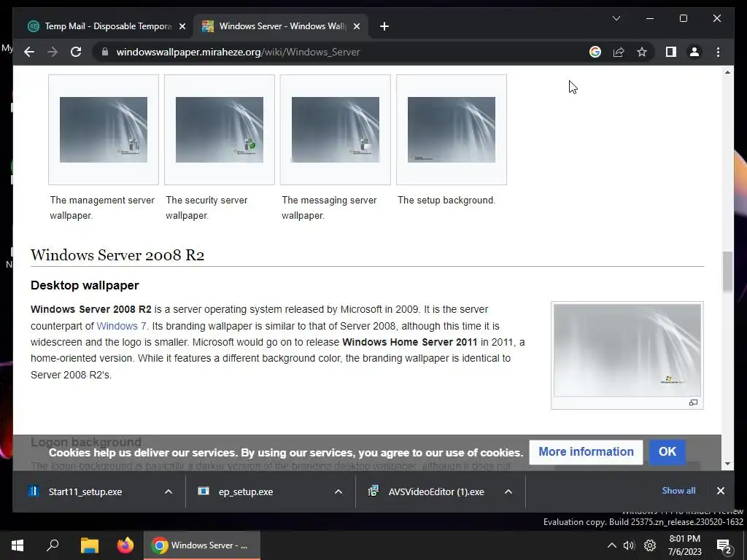The height and width of the screenshot is (560, 747).
Task: Open the setup background thumbnail
Action: point(452,130)
